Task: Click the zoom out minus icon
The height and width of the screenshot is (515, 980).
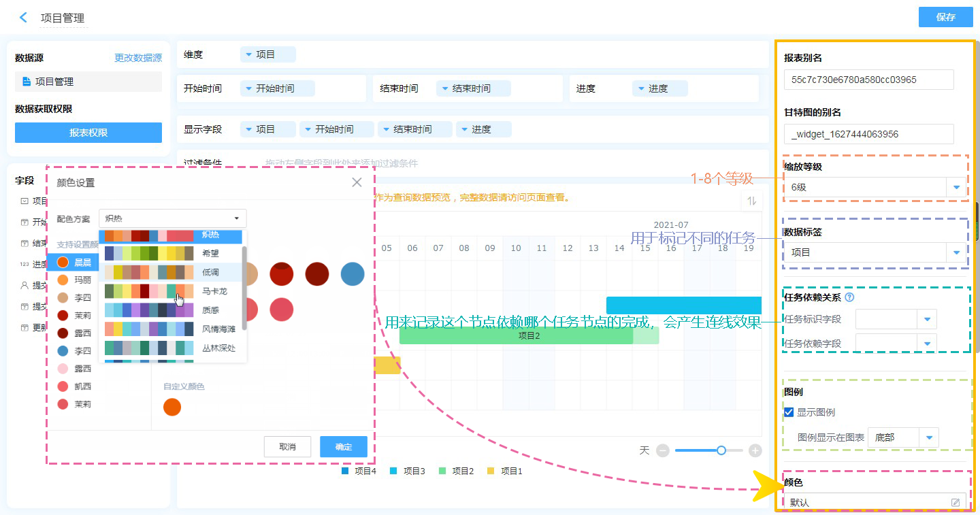Action: pos(663,450)
